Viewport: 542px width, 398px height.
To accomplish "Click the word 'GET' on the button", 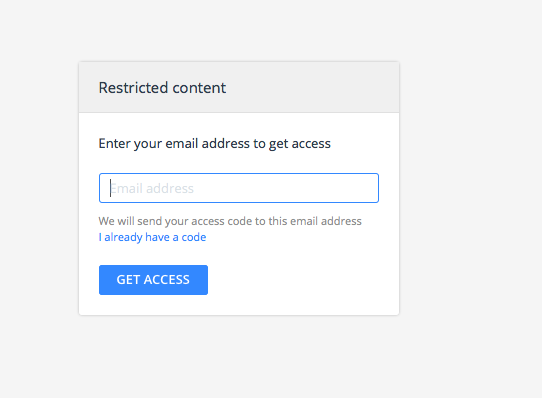I will pyautogui.click(x=128, y=280).
